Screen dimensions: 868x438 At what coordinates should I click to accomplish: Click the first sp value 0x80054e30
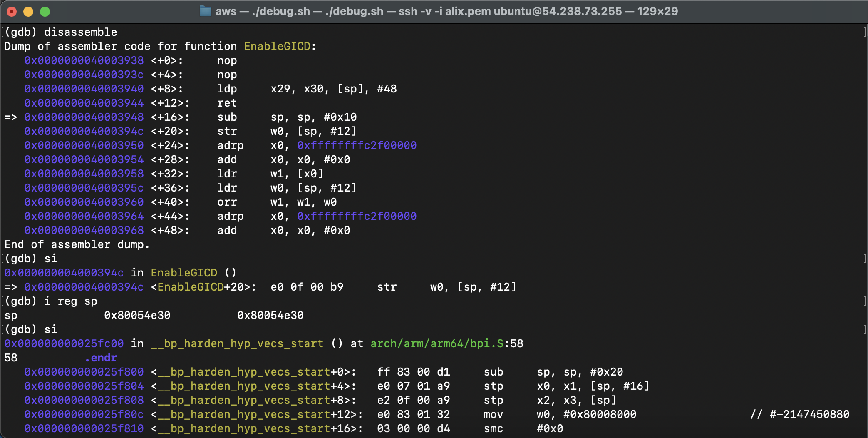click(137, 315)
